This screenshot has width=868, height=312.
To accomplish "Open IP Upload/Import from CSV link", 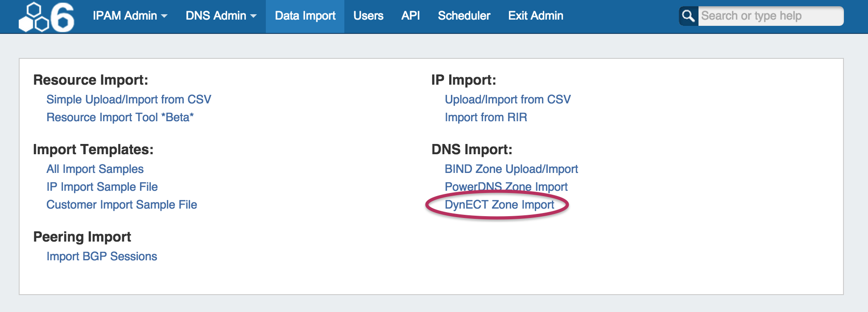I will tap(508, 99).
